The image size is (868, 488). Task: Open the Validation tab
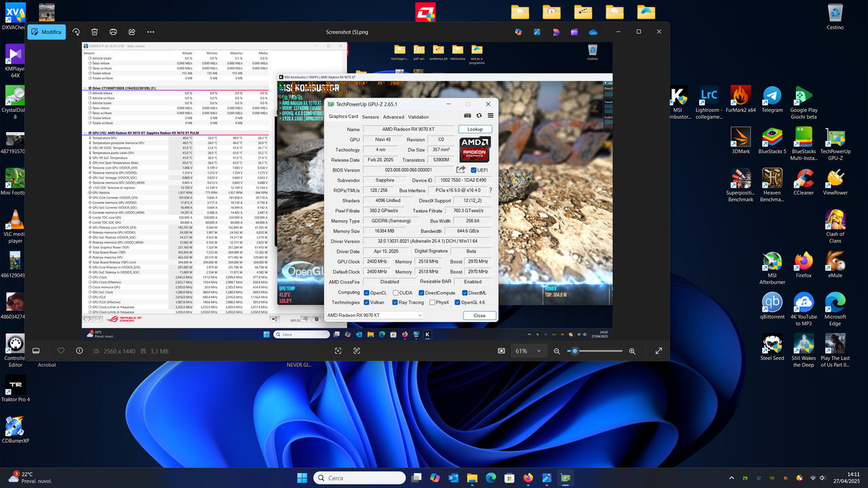pyautogui.click(x=418, y=117)
